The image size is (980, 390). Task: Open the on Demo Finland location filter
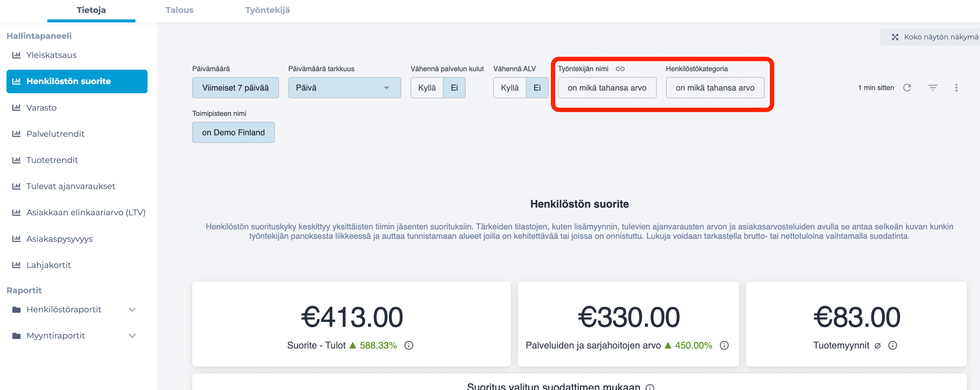[233, 132]
